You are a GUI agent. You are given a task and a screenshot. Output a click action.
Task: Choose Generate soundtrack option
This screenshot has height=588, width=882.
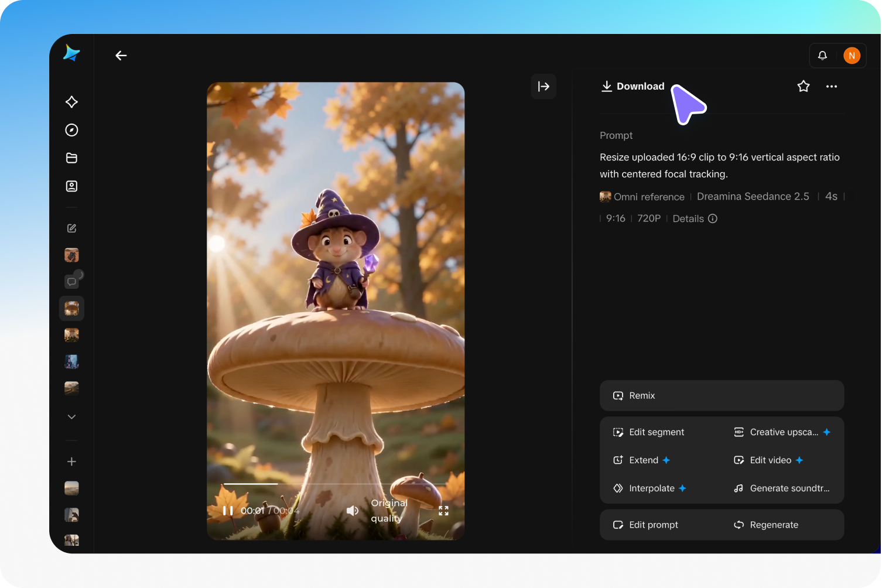click(x=782, y=488)
